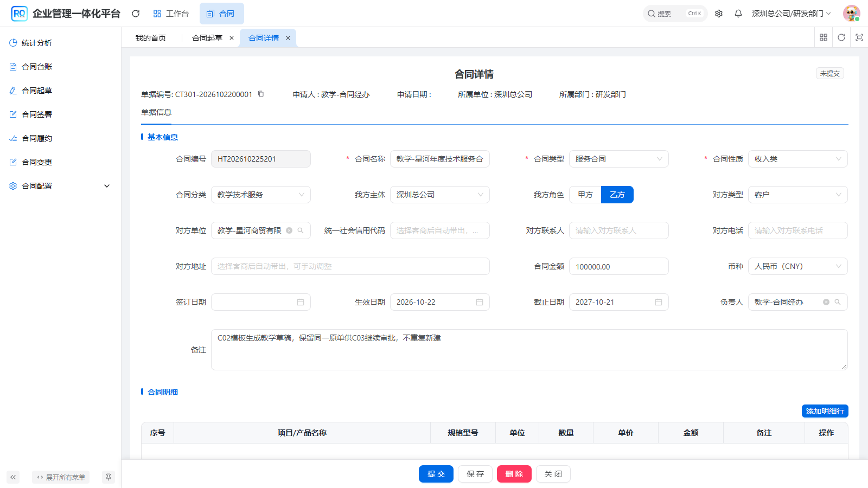The height and width of the screenshot is (488, 868).
Task: Close the 合同详情 tab
Action: pos(288,38)
